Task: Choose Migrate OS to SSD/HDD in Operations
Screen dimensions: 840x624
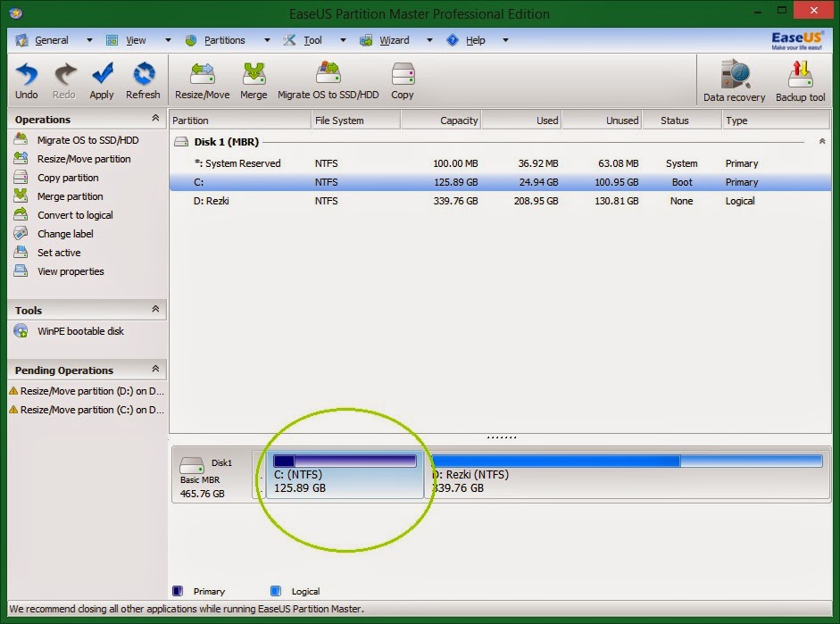Action: pos(87,140)
